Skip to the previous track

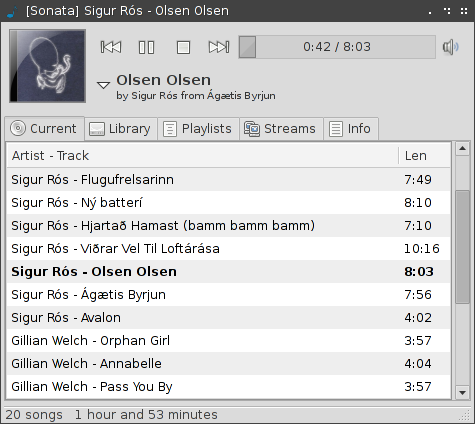tap(111, 47)
